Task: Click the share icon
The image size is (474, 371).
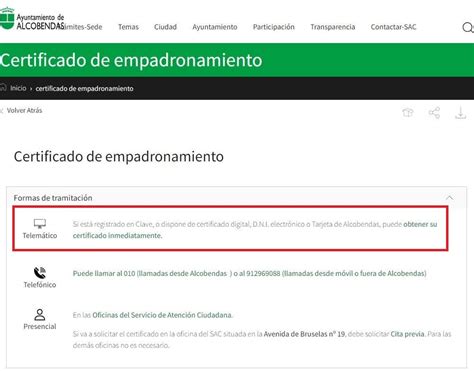Action: pyautogui.click(x=434, y=113)
